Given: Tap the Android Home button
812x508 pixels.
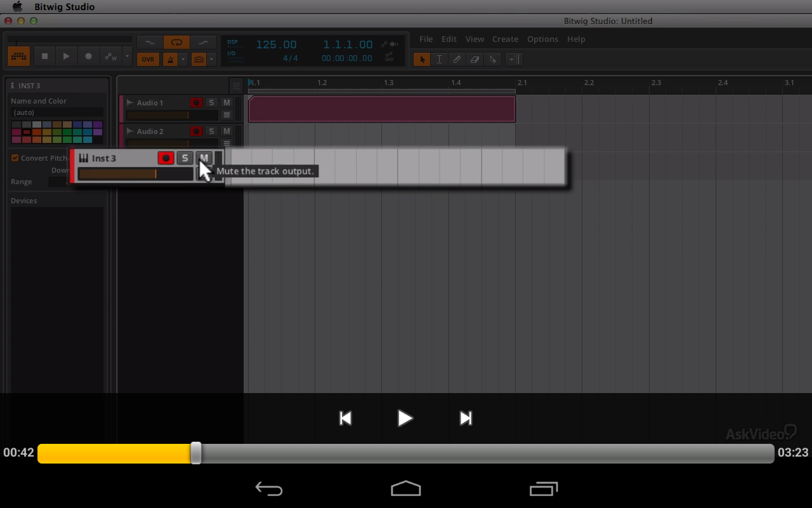Looking at the screenshot, I should pos(406,488).
